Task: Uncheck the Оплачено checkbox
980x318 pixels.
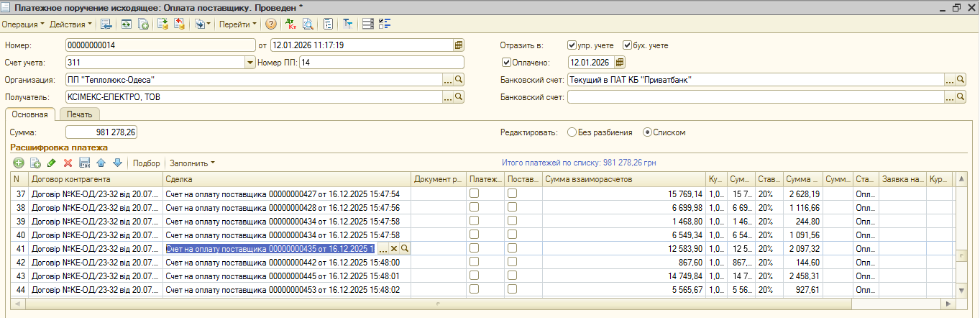Action: [x=506, y=62]
